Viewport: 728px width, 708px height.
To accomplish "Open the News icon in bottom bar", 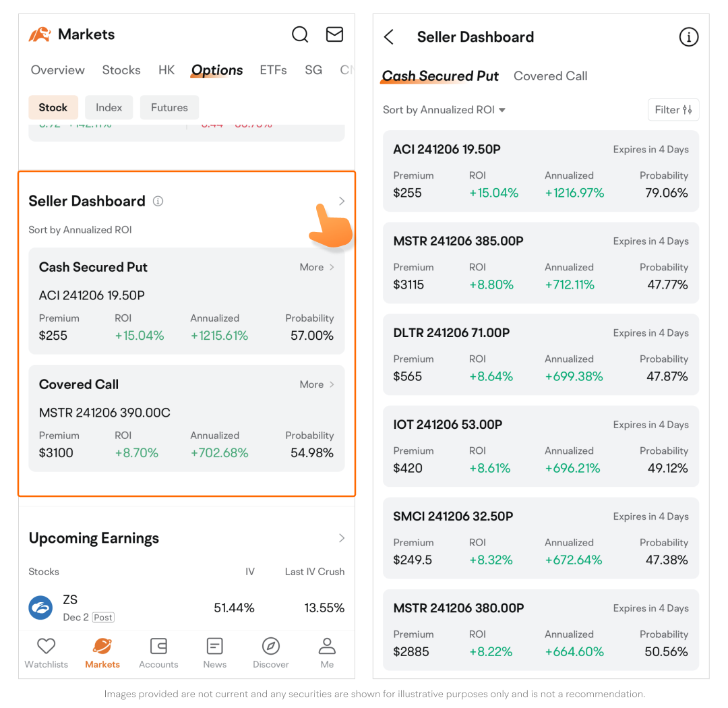I will (214, 646).
